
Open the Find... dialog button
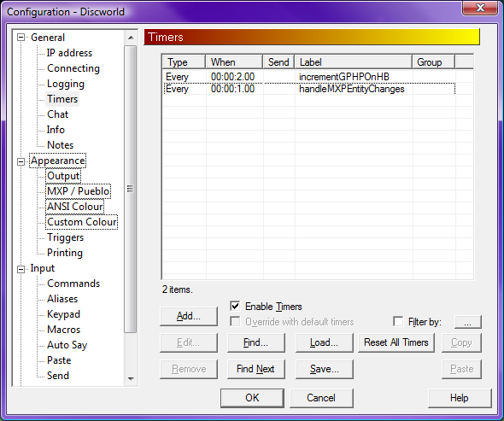[256, 342]
